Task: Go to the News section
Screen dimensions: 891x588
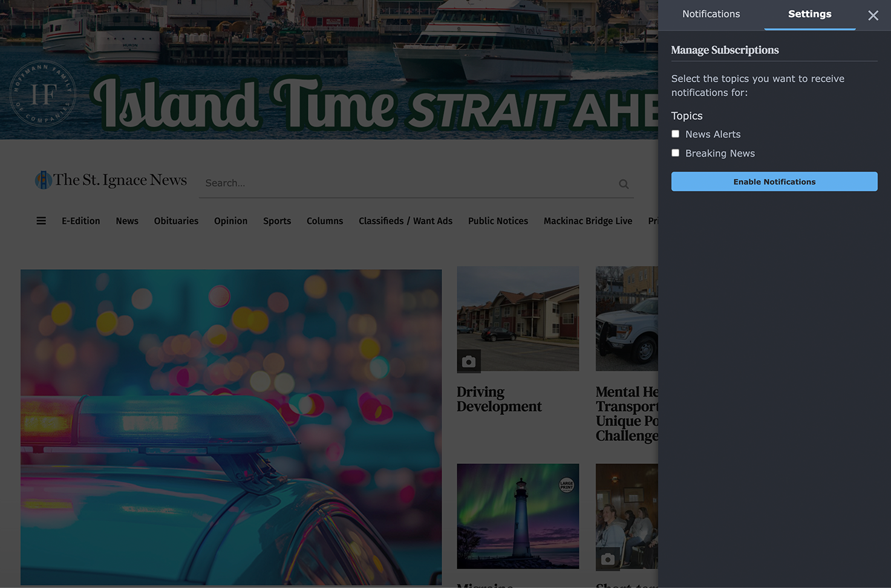Action: coord(127,221)
